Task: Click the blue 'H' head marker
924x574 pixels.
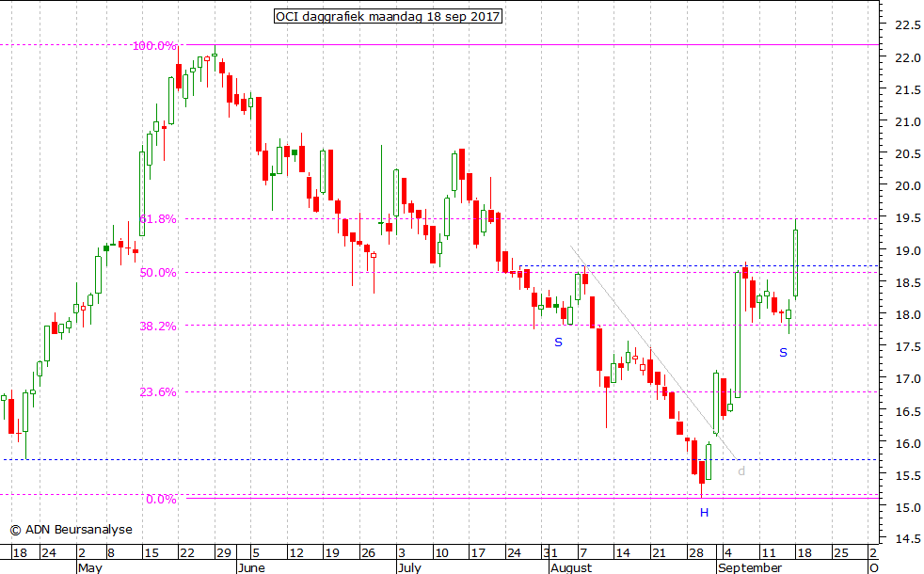Action: click(x=704, y=513)
